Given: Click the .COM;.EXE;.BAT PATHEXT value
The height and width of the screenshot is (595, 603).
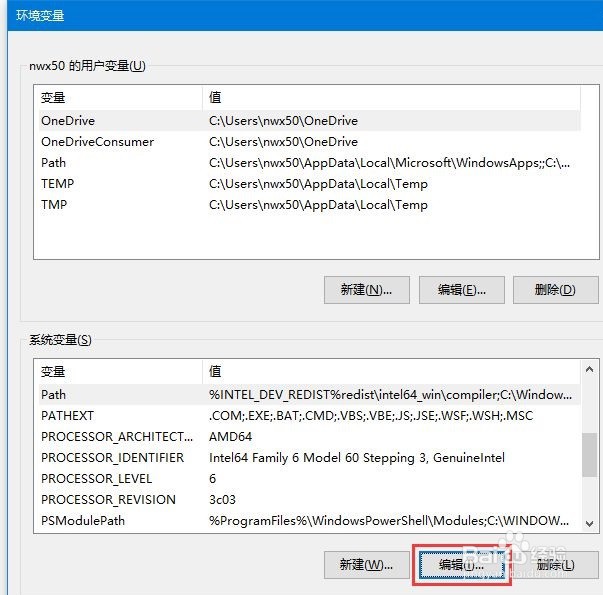Looking at the screenshot, I should [371, 416].
